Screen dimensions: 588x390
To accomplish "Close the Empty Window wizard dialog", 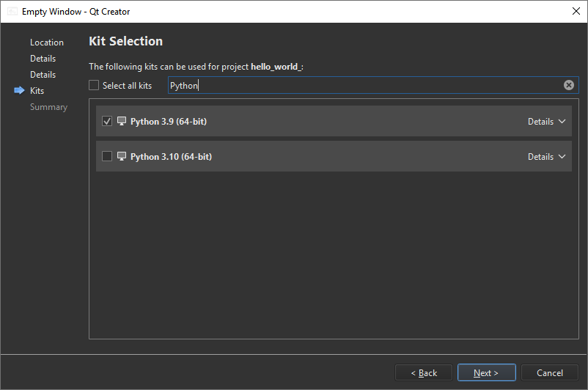I will pos(575,11).
